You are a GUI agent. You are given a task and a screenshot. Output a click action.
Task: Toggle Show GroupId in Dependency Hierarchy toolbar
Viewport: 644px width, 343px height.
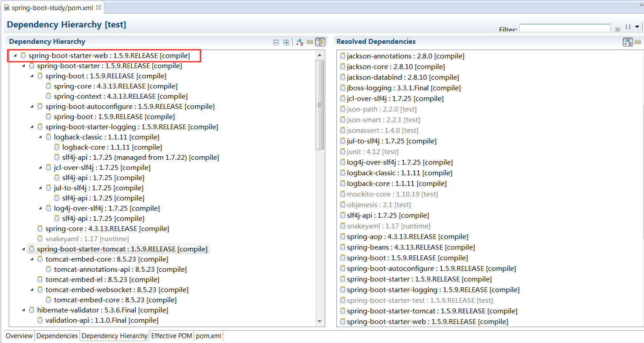310,42
